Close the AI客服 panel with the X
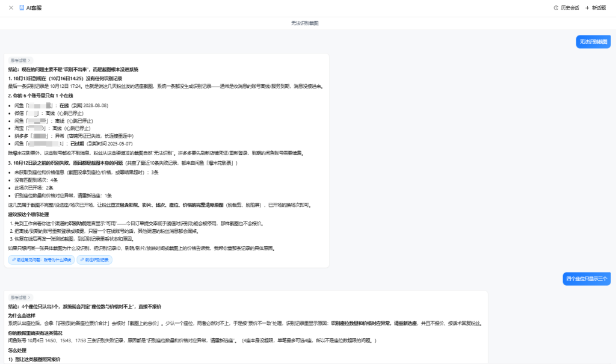The width and height of the screenshot is (616, 364). pos(11,8)
